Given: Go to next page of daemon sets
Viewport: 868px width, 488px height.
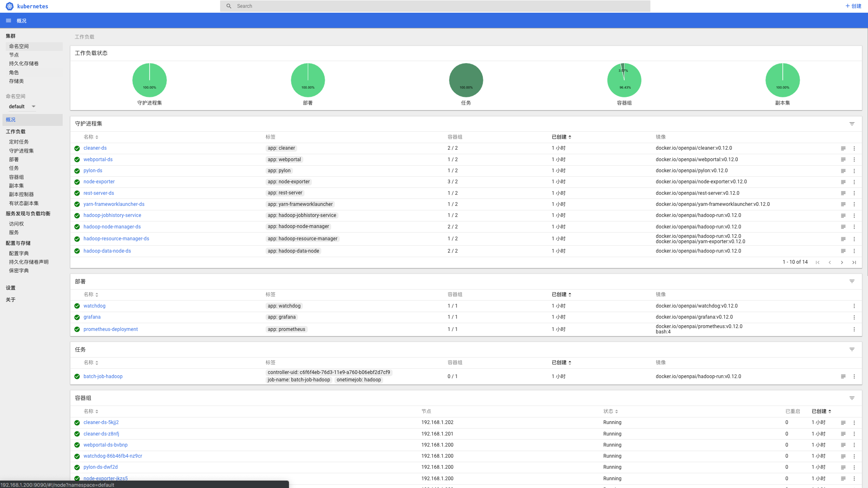Looking at the screenshot, I should [x=842, y=262].
